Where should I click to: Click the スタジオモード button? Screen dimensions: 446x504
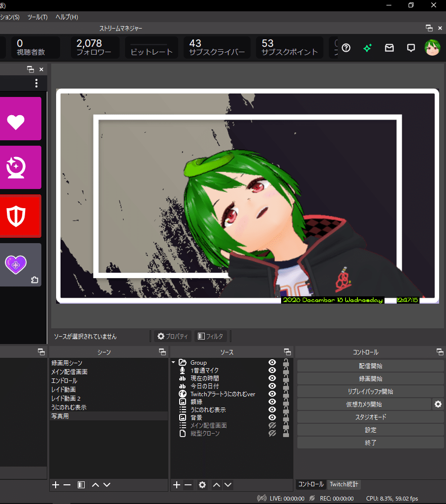pos(370,417)
